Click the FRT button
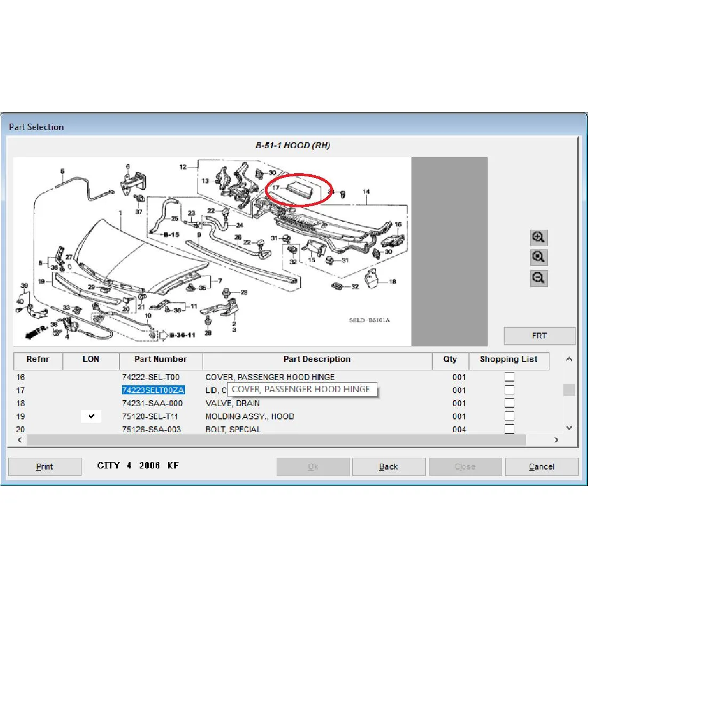Viewport: 728px width, 728px height. pyautogui.click(x=539, y=336)
